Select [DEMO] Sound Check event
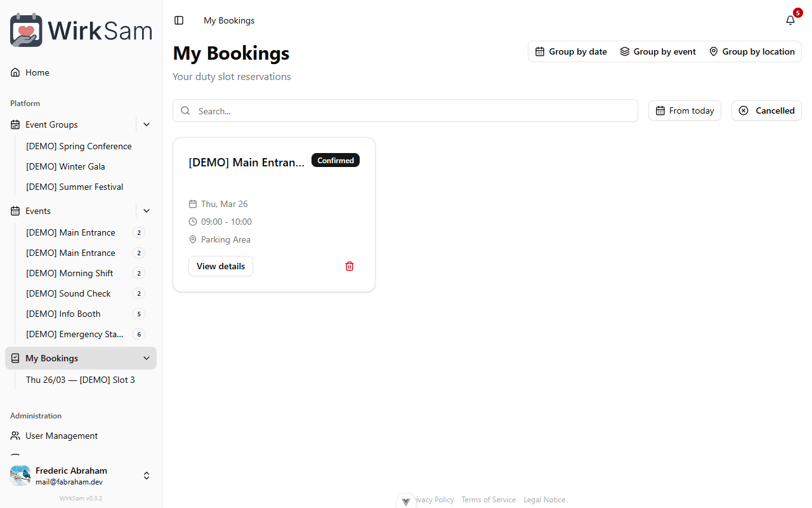This screenshot has height=508, width=812. click(x=69, y=293)
